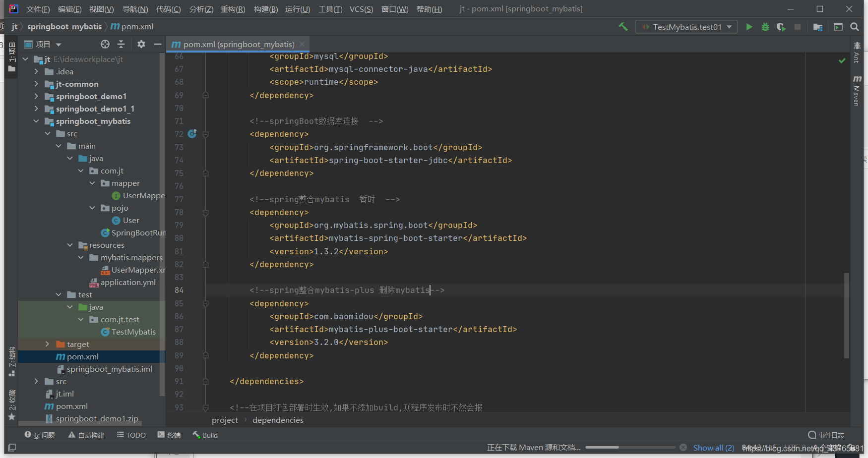The height and width of the screenshot is (458, 868).
Task: Toggle the Project side tool window button
Action: tap(12, 57)
